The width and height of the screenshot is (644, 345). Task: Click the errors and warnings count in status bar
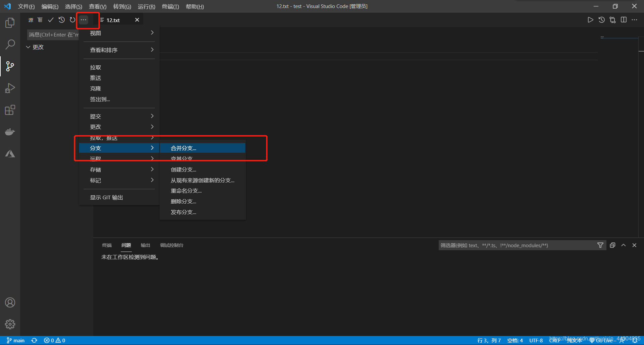[x=54, y=340]
